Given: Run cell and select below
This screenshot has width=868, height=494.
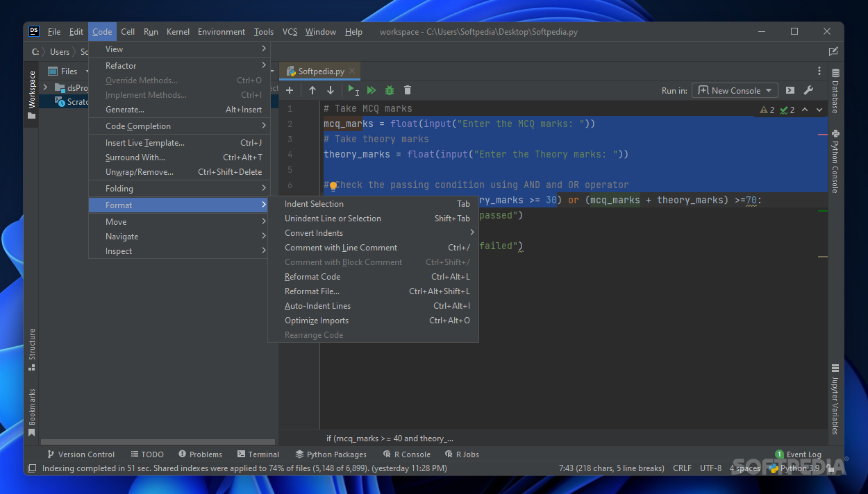Looking at the screenshot, I should coord(353,90).
